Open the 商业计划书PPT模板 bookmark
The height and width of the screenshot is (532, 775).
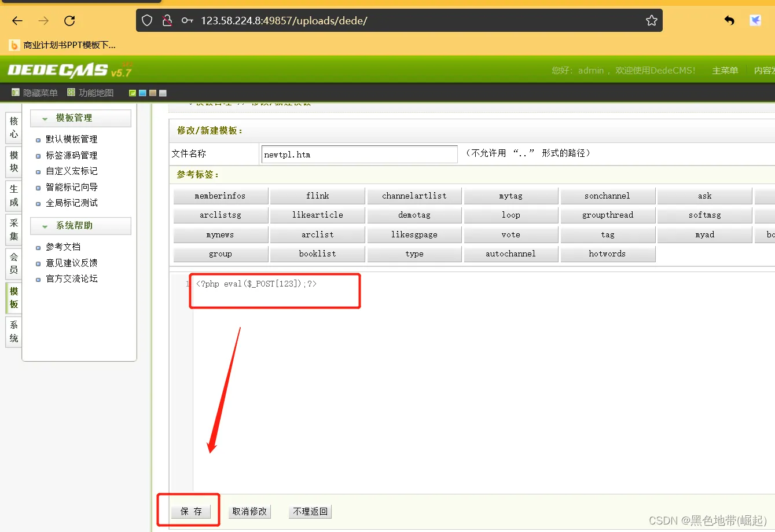click(x=63, y=45)
